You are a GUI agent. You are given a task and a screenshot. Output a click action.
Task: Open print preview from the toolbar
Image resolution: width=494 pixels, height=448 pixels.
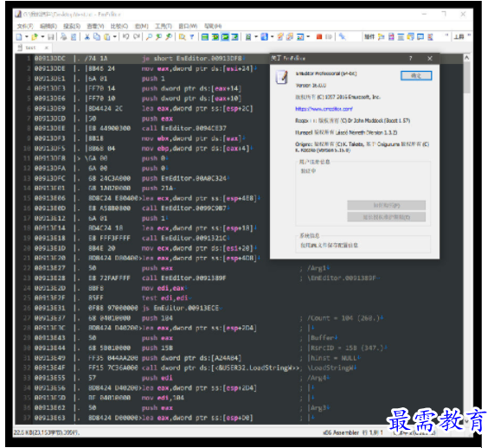point(74,37)
